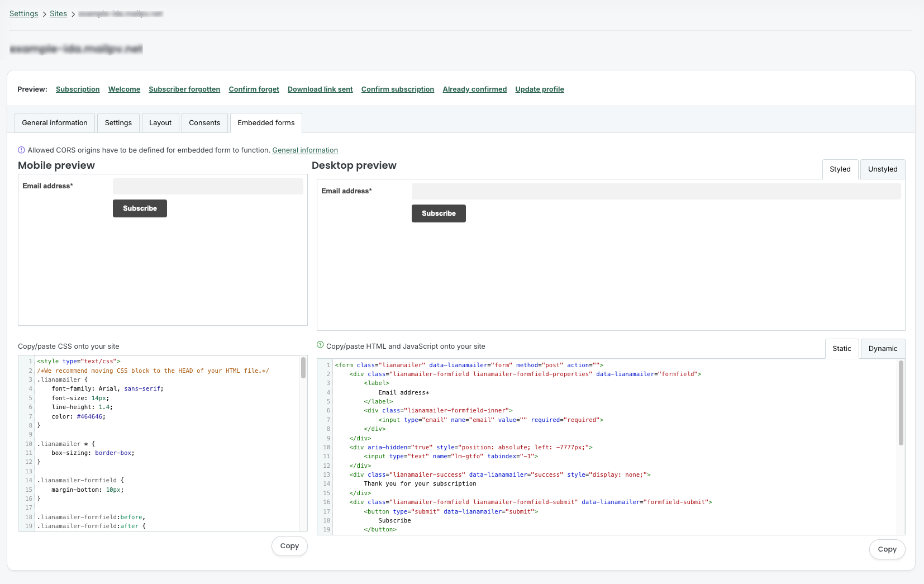
Task: Copy the CSS code snippet
Action: (289, 546)
